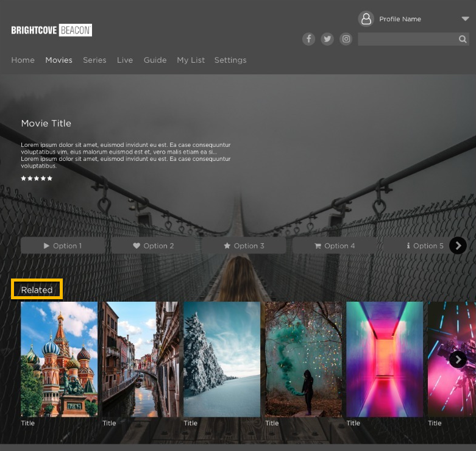Viewport: 476px width, 451px height.
Task: Open the Moscow cathedral thumbnail
Action: click(x=59, y=359)
